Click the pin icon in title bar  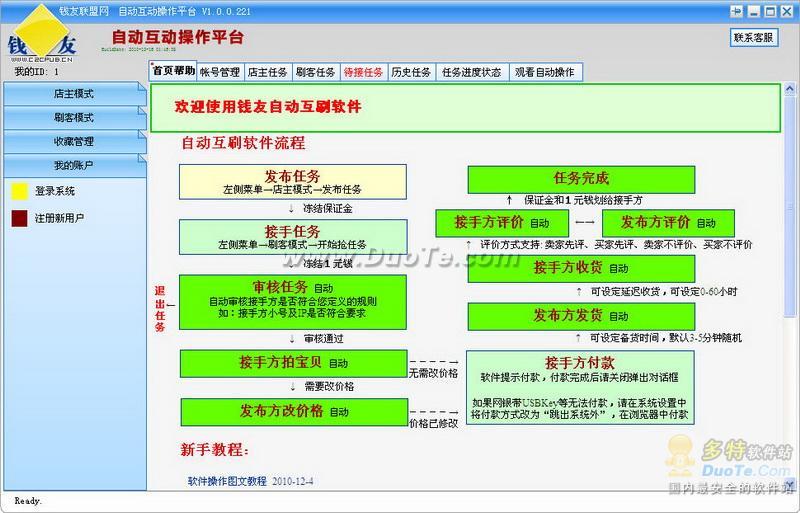pos(736,11)
